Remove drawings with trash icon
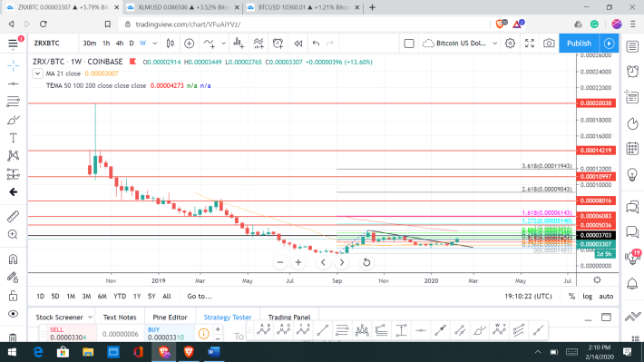Viewport: 644px width, 362px height. (x=13, y=338)
